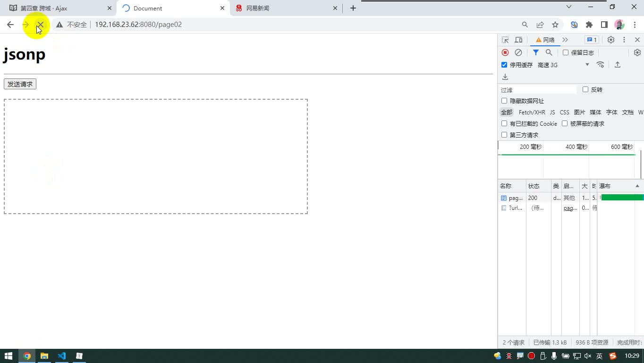Check the 有已拦截的 Cookie checkbox

504,123
